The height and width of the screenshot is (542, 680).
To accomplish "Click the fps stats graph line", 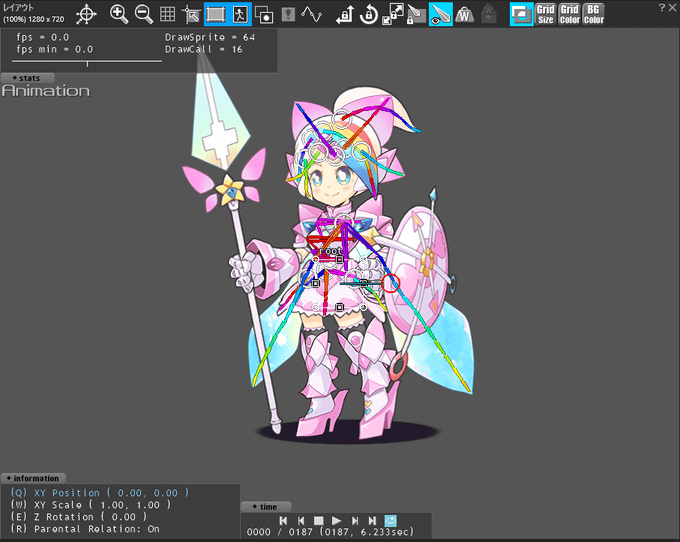I will (x=87, y=62).
